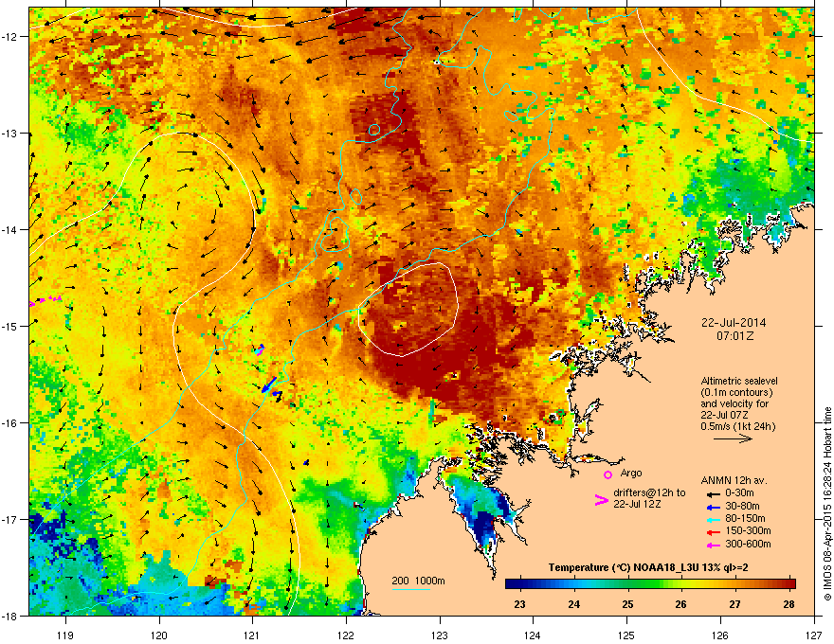Click the magenta drifters arrowhead legend symbol
This screenshot has width=834, height=644.
tap(601, 499)
